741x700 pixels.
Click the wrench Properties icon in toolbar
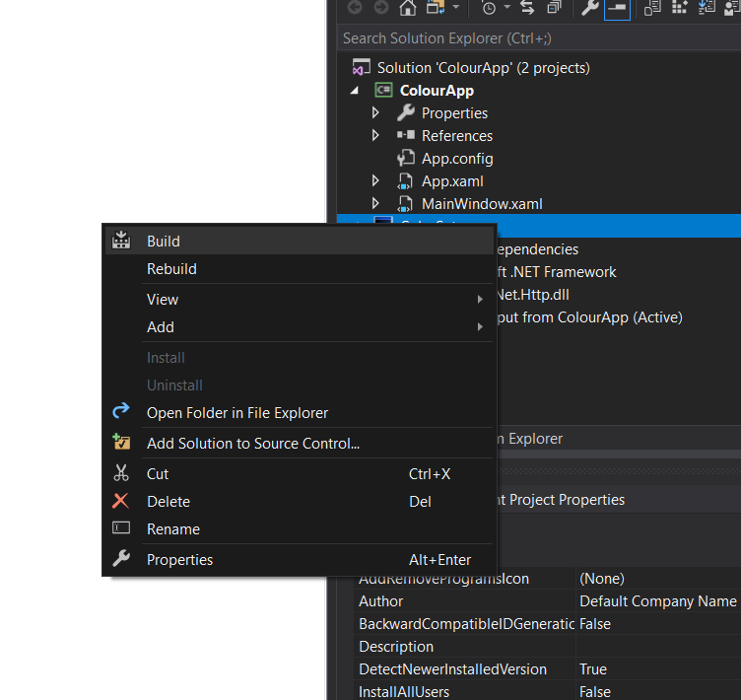[x=590, y=7]
